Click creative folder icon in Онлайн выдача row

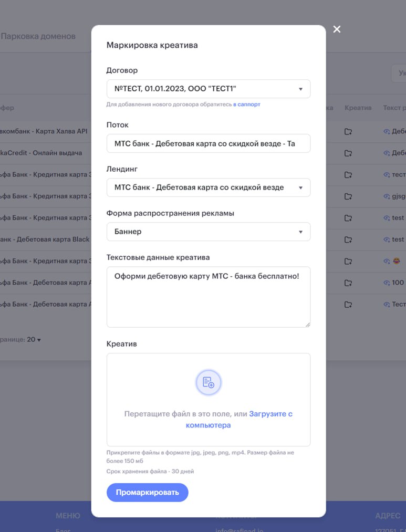348,153
